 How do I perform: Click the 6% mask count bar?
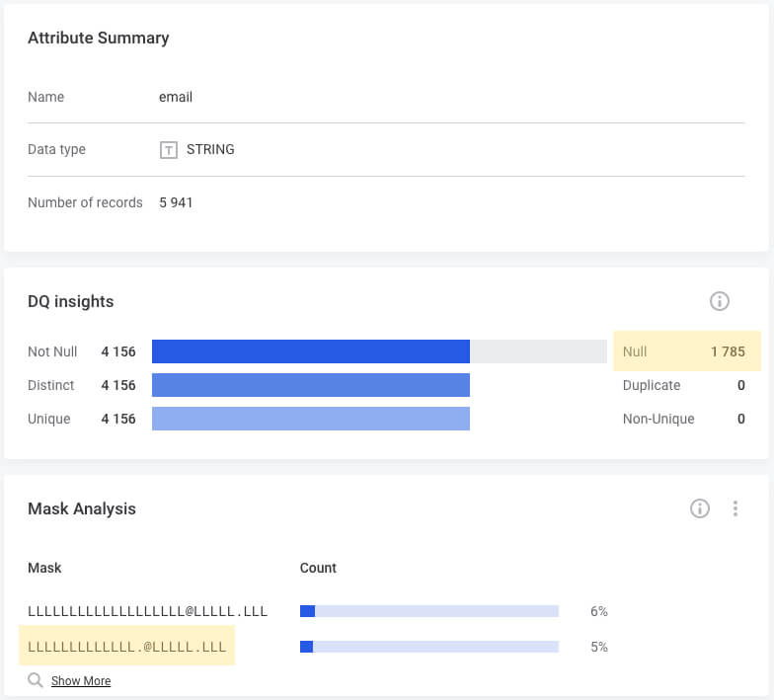[x=429, y=611]
